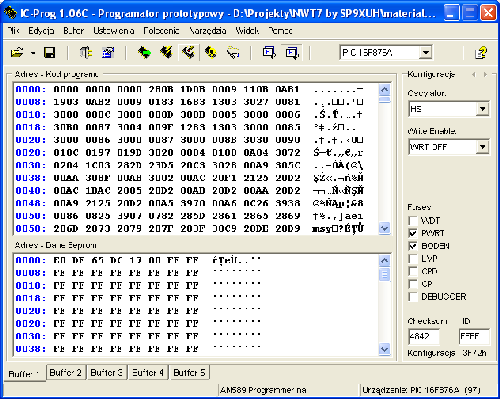The image size is (500, 399).
Task: Expand the device list arrow
Action: pos(425,53)
